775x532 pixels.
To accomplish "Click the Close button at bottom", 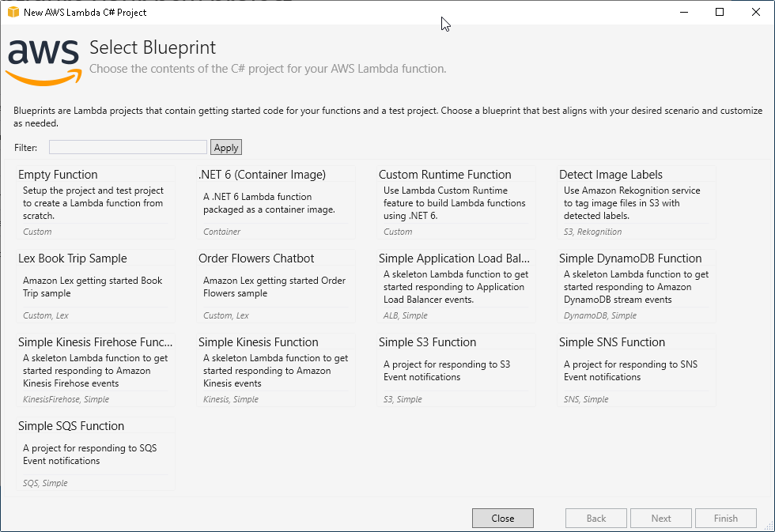I will (x=503, y=519).
